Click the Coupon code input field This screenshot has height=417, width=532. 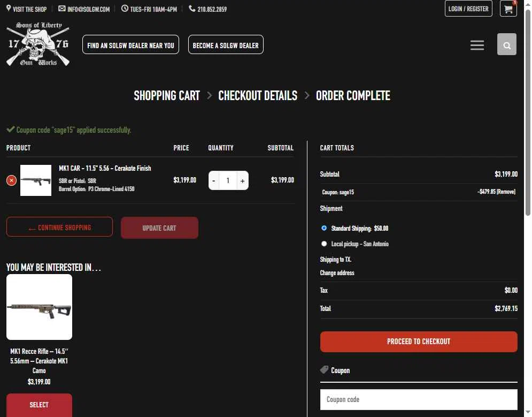(x=419, y=400)
